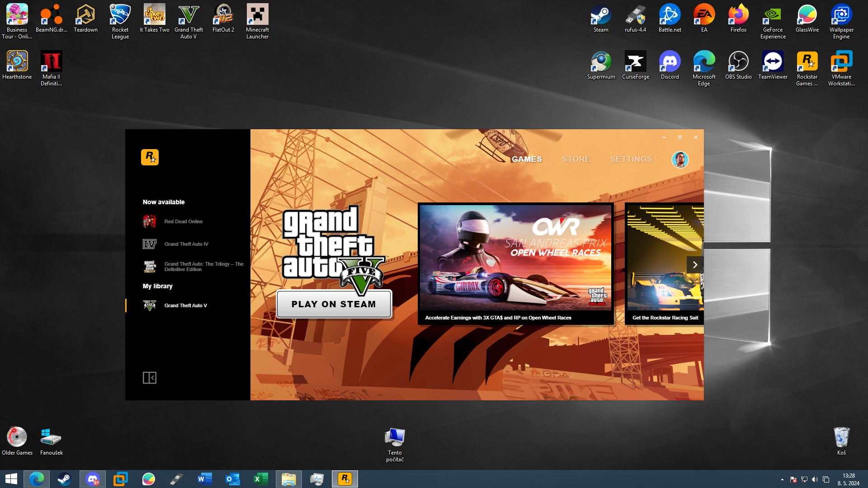Image resolution: width=868 pixels, height=488 pixels.
Task: Click the Get the Rockstar Racing Suit caption
Action: point(665,318)
